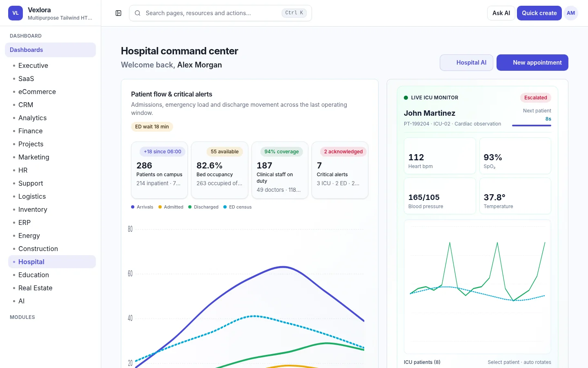Click the 8s next patient countdown
Image resolution: width=588 pixels, height=368 pixels.
(548, 119)
